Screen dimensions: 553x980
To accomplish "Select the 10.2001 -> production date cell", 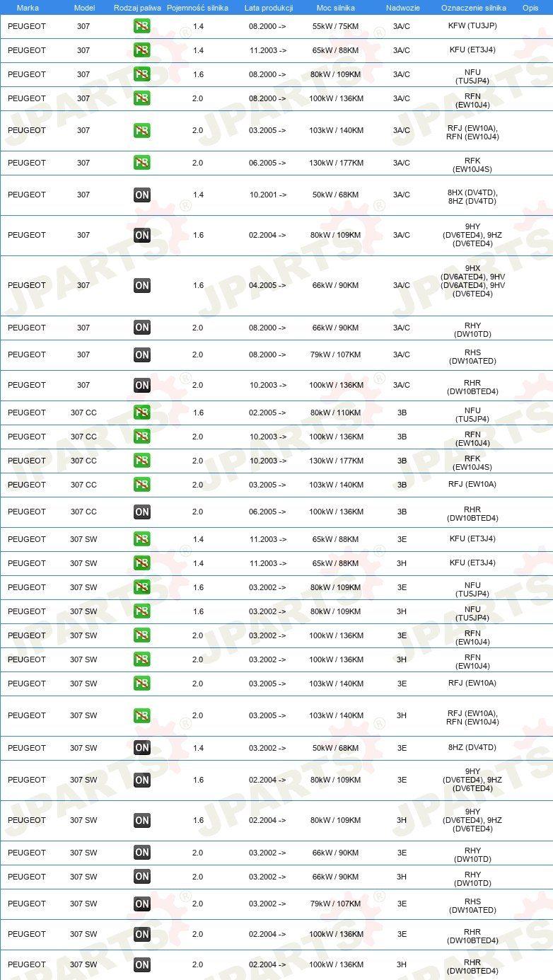I will 267,195.
